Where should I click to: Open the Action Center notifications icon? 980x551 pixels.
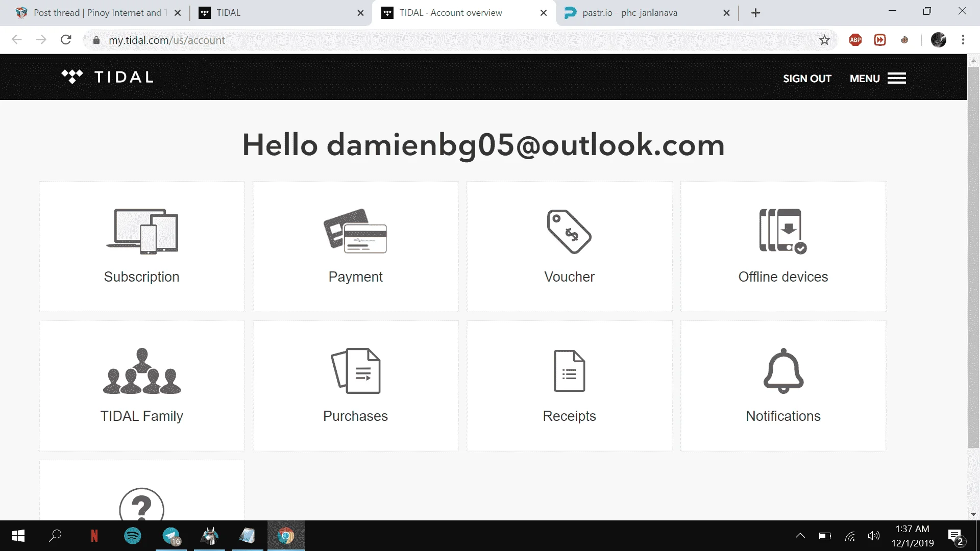[956, 537]
